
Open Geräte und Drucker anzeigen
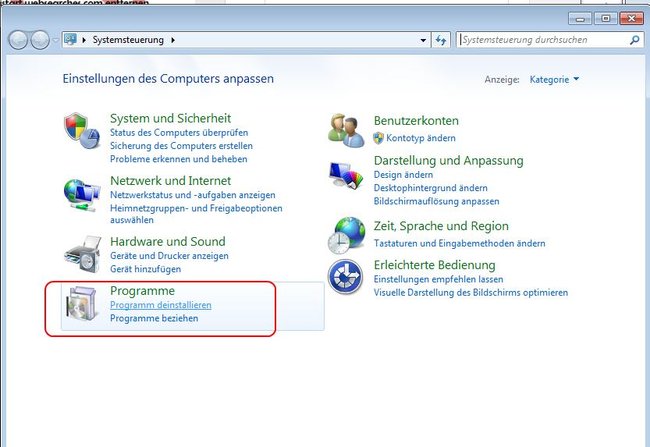[x=169, y=256]
